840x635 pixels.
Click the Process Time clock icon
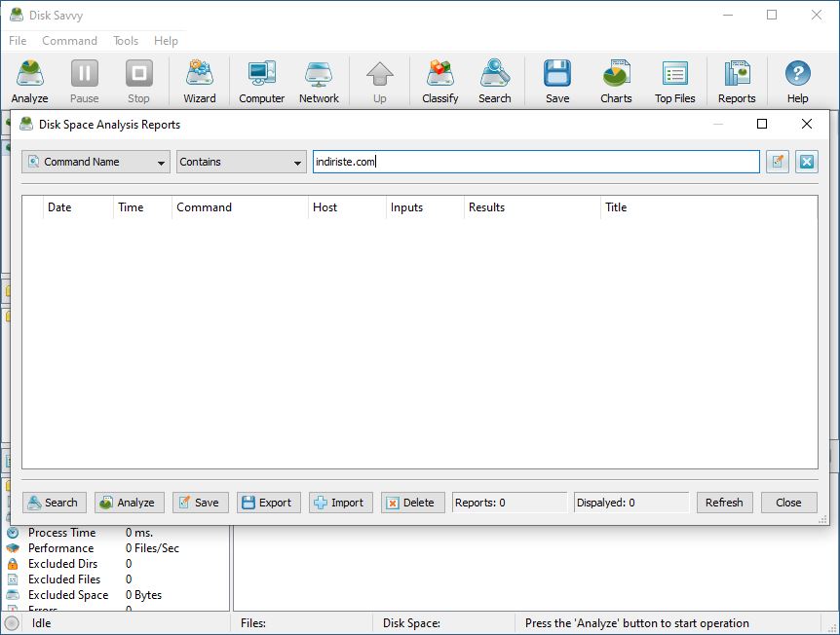tap(13, 533)
